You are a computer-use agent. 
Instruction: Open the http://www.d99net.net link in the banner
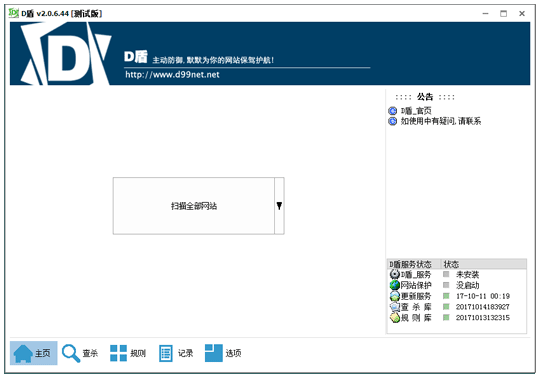pyautogui.click(x=172, y=75)
